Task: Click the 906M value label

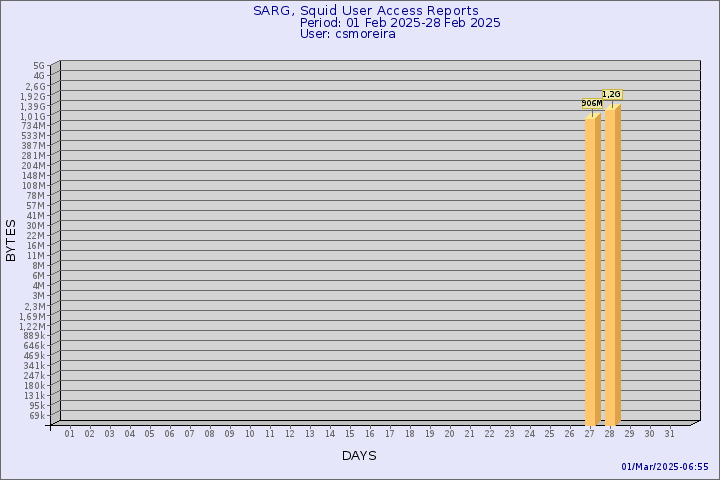Action: (592, 103)
